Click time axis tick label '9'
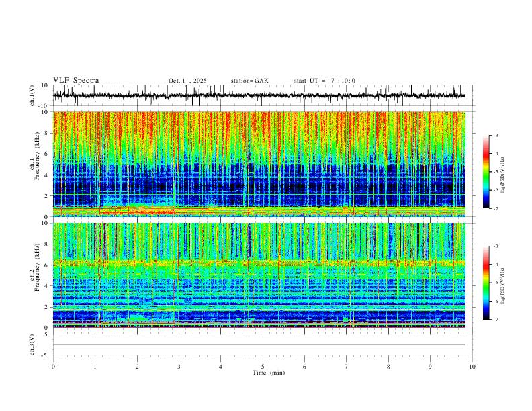 click(430, 367)
